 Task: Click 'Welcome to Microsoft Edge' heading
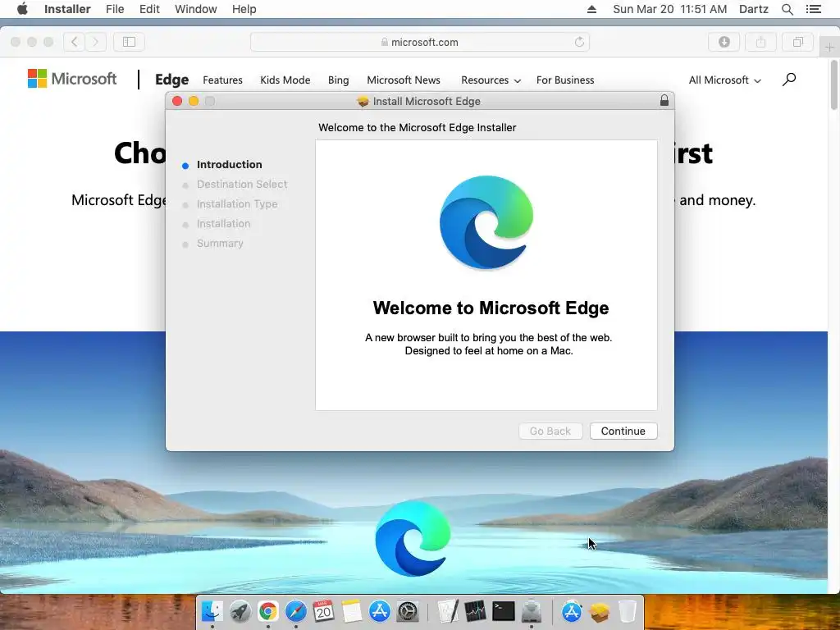tap(491, 308)
